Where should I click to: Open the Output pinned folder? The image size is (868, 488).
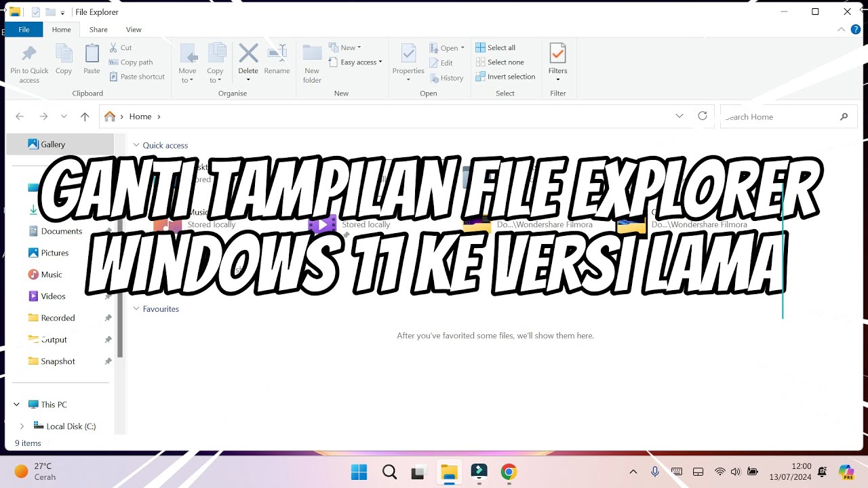coord(54,340)
